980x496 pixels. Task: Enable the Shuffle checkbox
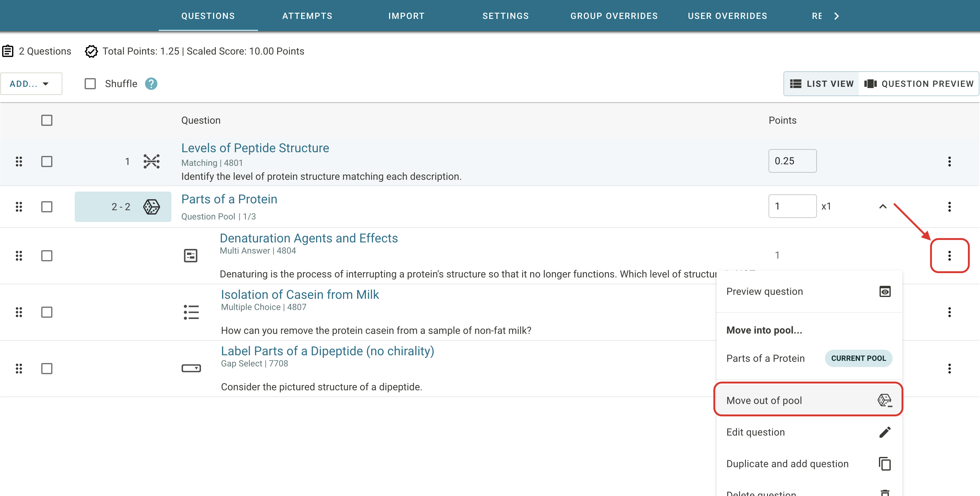pyautogui.click(x=90, y=84)
